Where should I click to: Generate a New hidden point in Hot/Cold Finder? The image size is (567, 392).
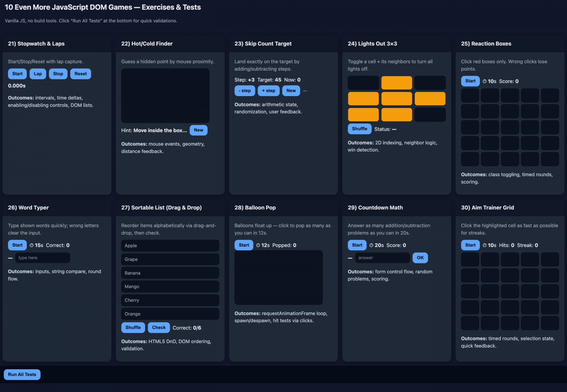click(x=198, y=130)
